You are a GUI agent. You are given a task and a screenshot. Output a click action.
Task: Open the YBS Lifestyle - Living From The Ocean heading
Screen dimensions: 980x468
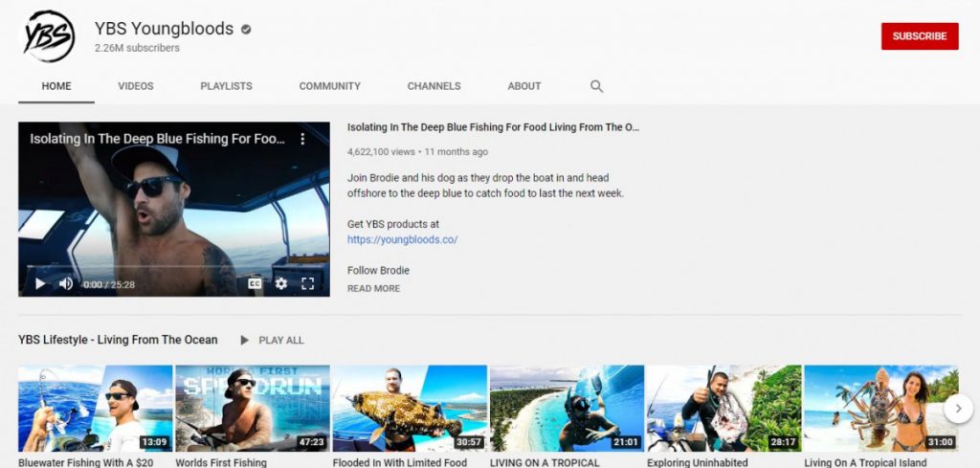coord(118,340)
